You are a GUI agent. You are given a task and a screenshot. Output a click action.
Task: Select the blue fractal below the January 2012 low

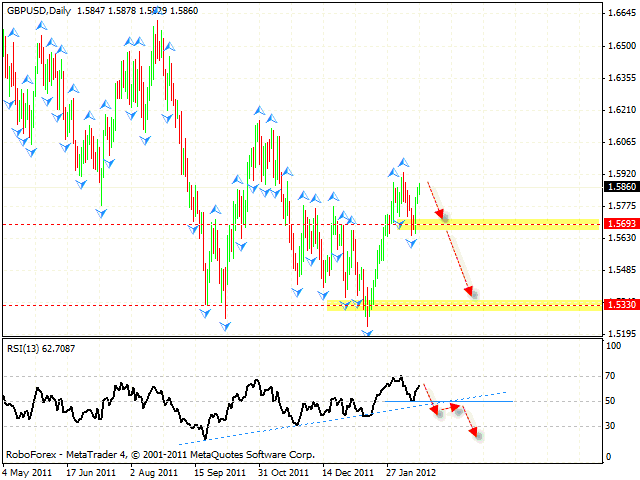coord(367,331)
